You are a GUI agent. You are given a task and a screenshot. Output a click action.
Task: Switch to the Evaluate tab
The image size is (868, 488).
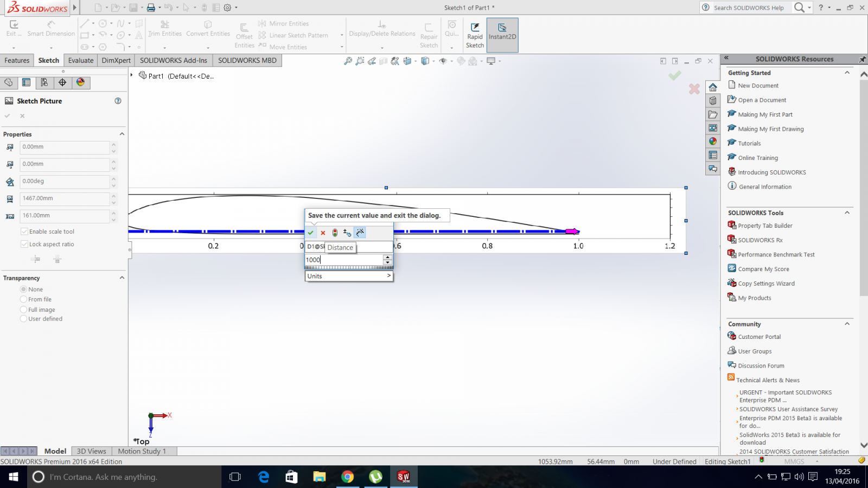(x=81, y=60)
